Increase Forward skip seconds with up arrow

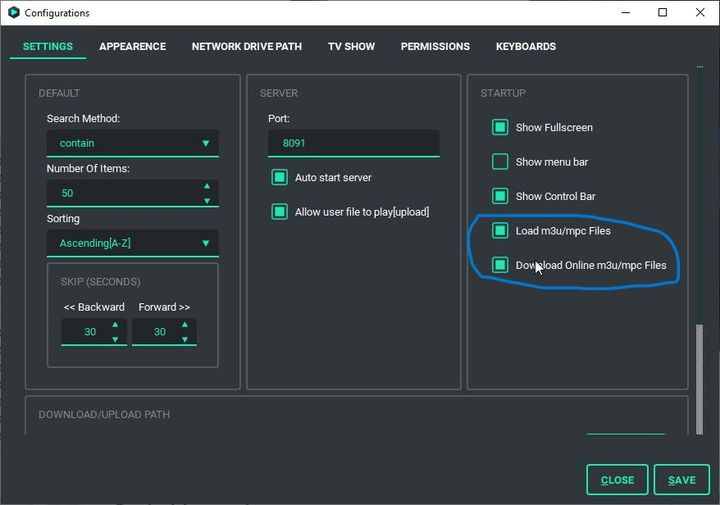[x=185, y=325]
